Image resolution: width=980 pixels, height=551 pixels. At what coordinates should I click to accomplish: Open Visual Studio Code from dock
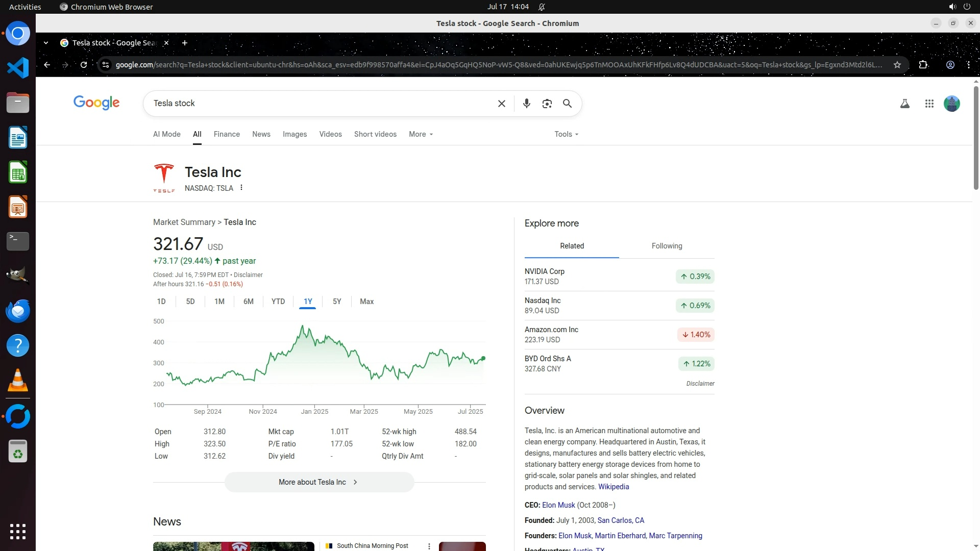tap(18, 68)
